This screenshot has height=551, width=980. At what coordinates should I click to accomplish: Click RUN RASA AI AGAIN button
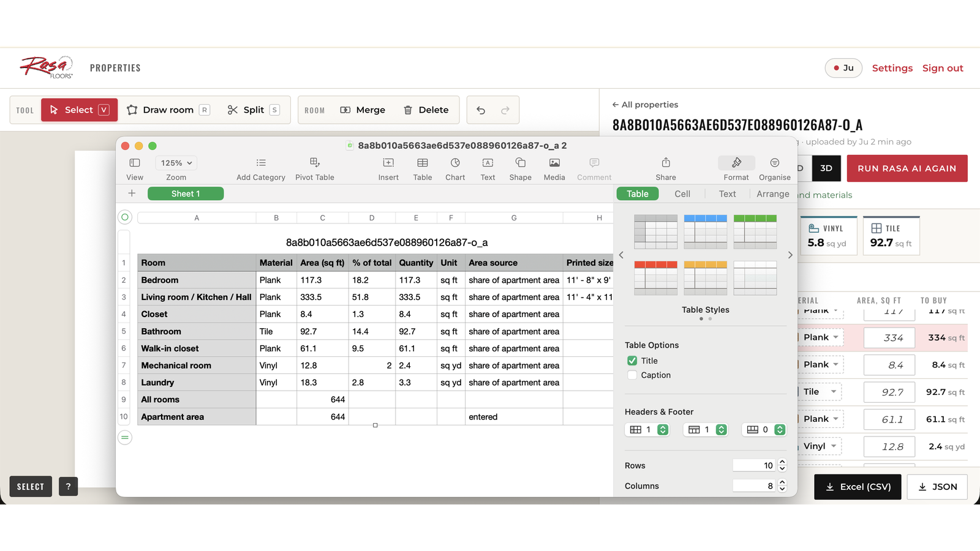point(907,168)
